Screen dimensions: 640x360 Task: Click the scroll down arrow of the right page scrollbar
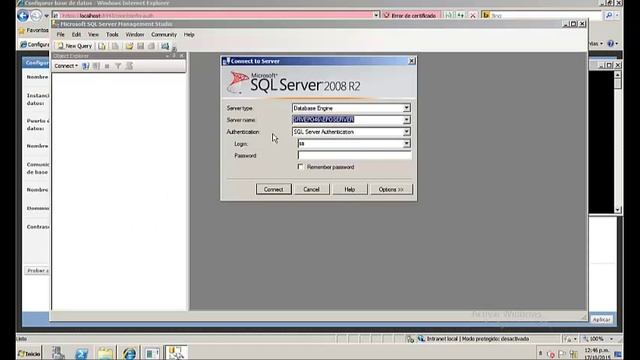tap(618, 210)
